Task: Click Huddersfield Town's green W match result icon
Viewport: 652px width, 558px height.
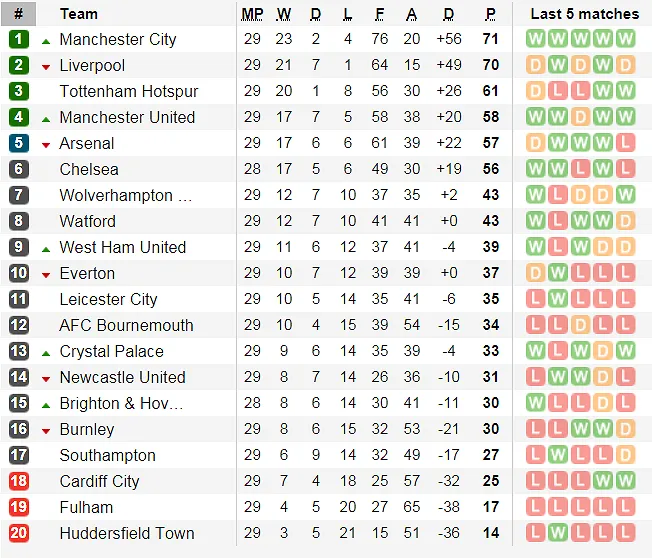Action: coord(557,533)
